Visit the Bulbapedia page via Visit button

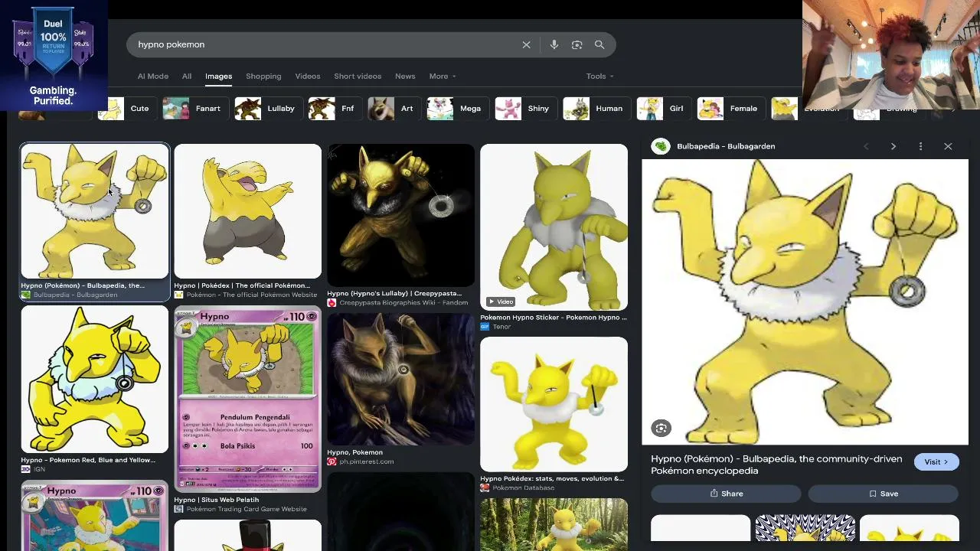[936, 462]
